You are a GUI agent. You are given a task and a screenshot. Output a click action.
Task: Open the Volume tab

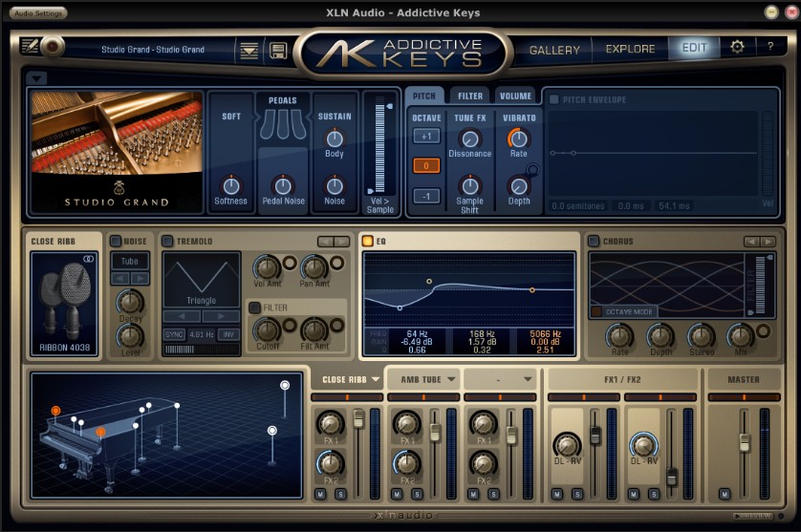coord(515,96)
